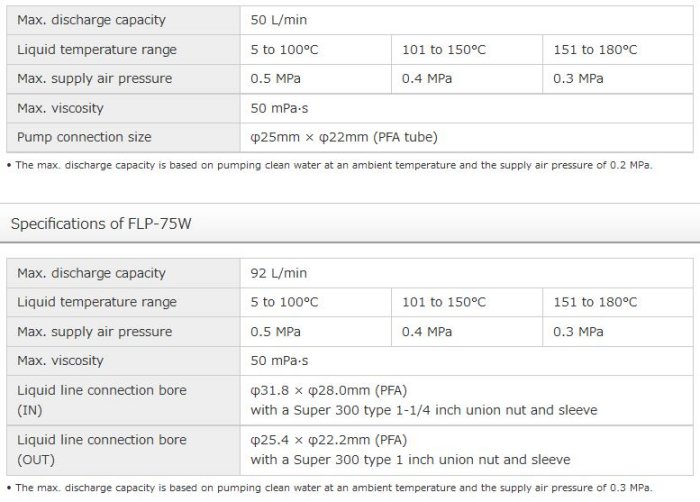Click first table's 'Max. viscosity' label
This screenshot has width=700, height=502.
[x=60, y=108]
